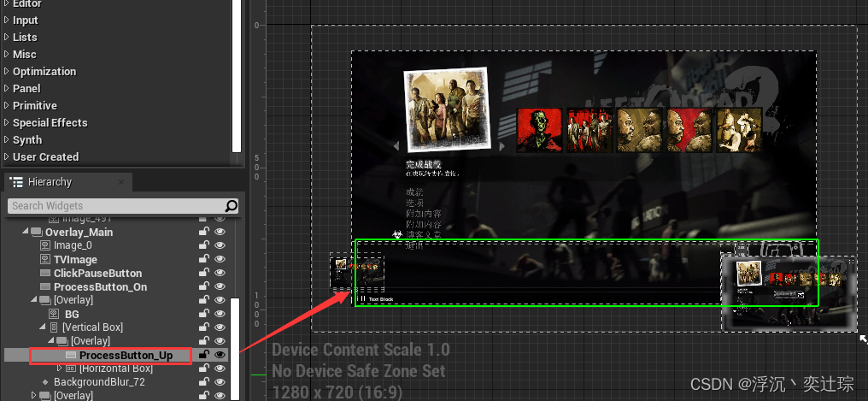Image resolution: width=868 pixels, height=401 pixels.
Task: Click the Palette panel vertical scrollbar
Action: 237,76
